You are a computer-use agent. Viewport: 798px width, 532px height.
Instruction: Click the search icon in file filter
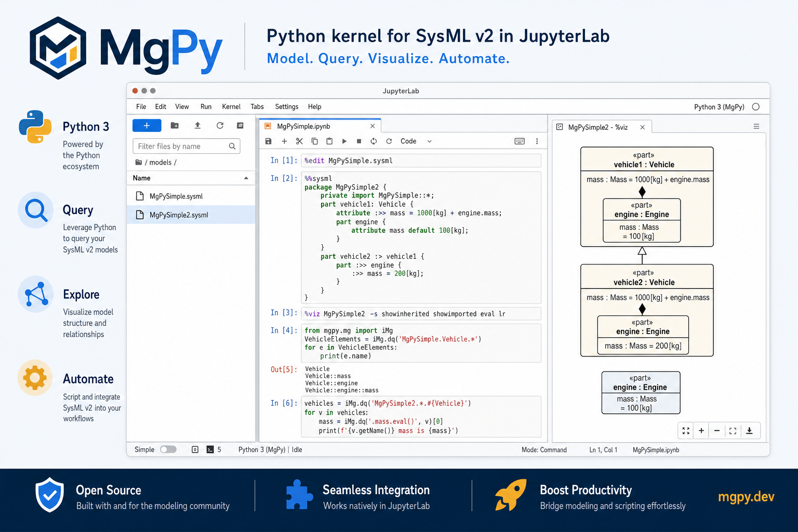pyautogui.click(x=232, y=147)
